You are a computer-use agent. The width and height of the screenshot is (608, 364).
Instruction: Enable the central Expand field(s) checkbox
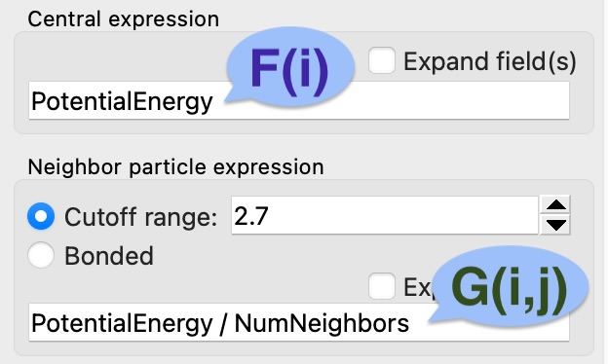coord(382,60)
